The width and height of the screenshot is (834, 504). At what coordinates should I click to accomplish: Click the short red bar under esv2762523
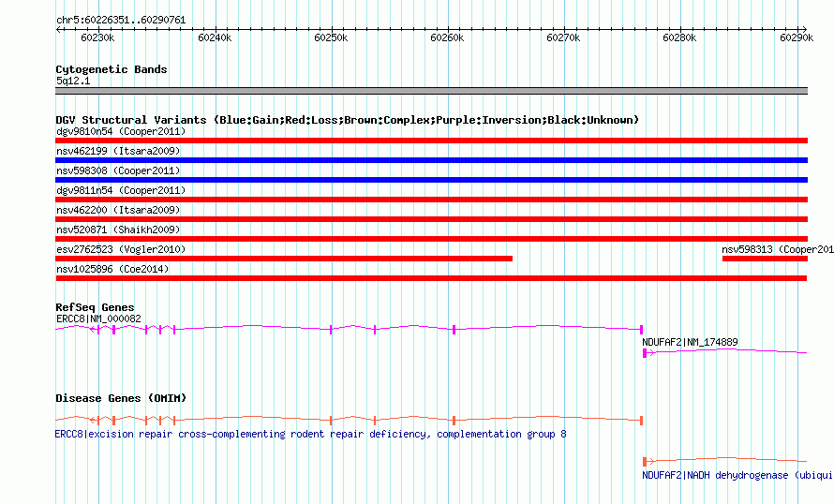(x=284, y=259)
